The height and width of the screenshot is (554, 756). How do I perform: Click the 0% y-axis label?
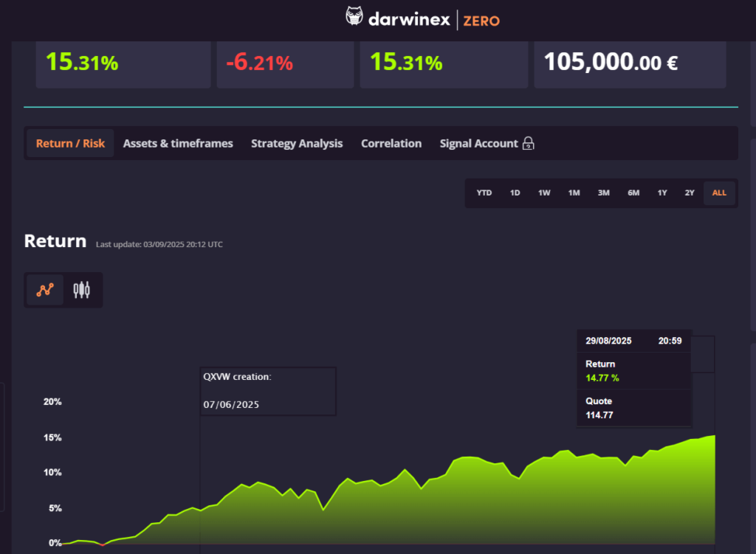point(55,543)
